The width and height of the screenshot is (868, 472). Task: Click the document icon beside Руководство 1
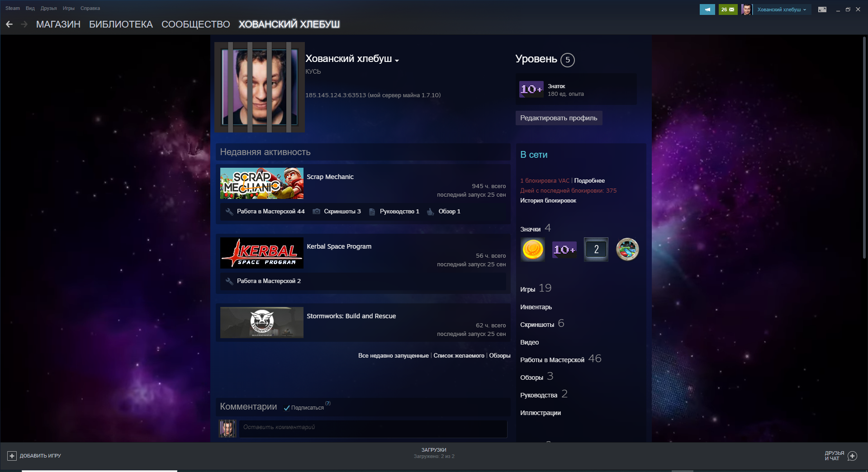(372, 212)
